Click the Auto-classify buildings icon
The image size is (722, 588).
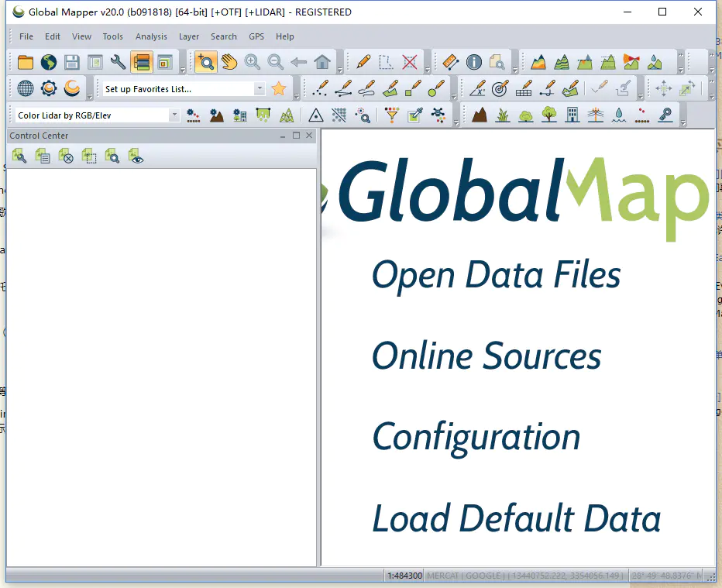239,115
